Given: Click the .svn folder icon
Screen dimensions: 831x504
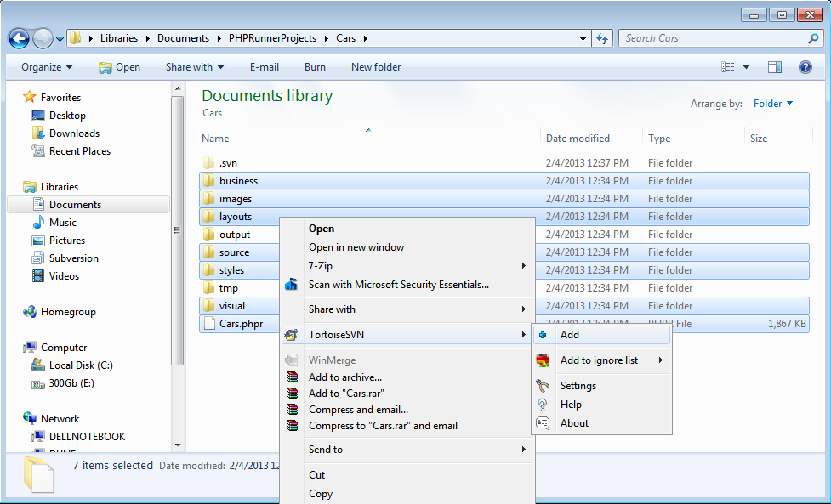Looking at the screenshot, I should 208,163.
